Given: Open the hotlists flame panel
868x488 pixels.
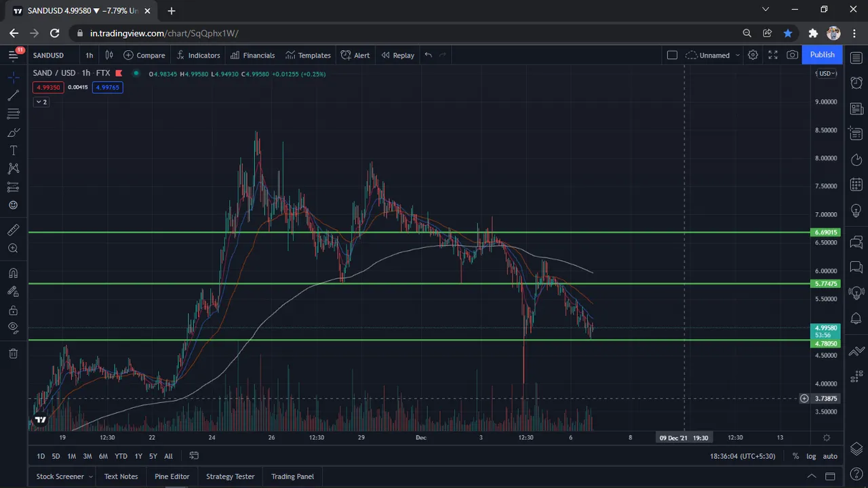Looking at the screenshot, I should tap(856, 159).
